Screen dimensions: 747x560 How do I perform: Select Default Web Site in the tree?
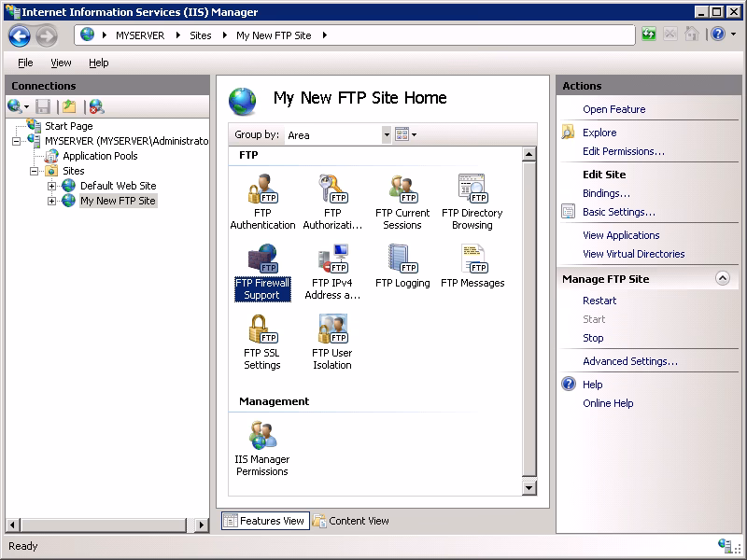pyautogui.click(x=119, y=186)
